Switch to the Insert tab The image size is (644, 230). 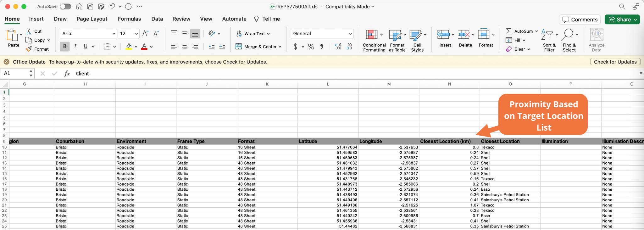[x=36, y=19]
